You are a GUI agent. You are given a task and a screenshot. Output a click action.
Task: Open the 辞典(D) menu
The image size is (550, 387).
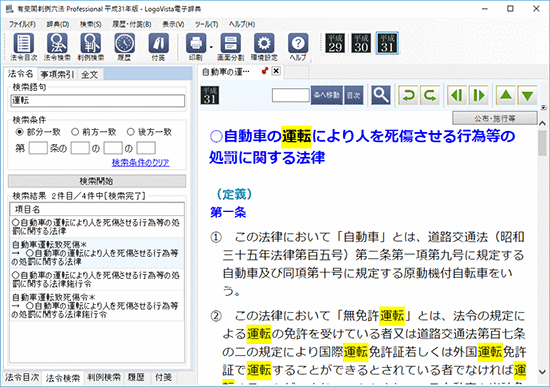[58, 24]
